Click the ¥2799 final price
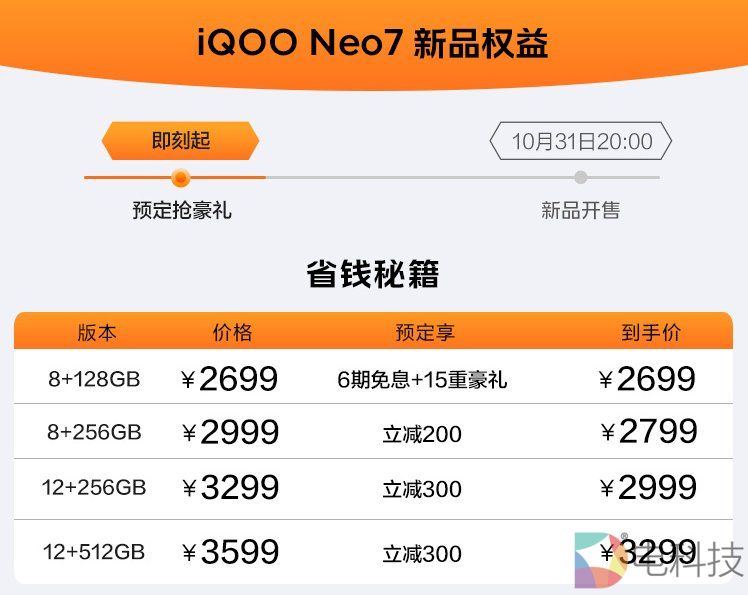Screen dimensions: 748x595 (x=649, y=432)
